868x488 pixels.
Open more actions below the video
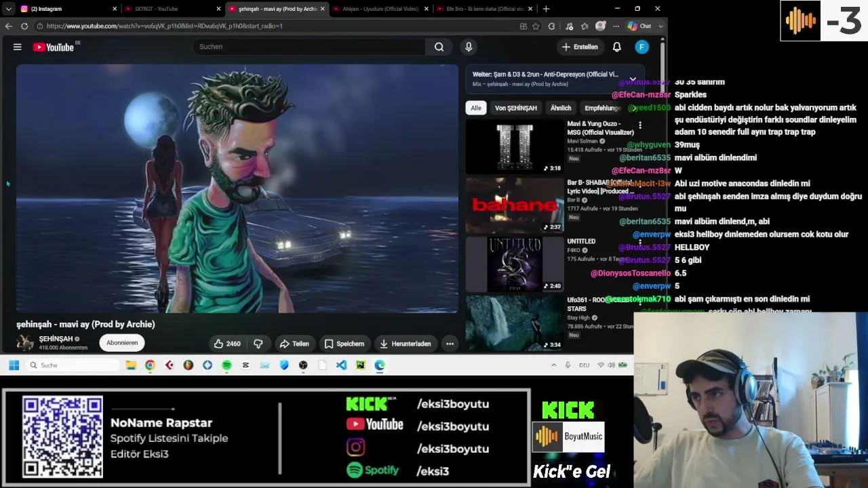(450, 344)
